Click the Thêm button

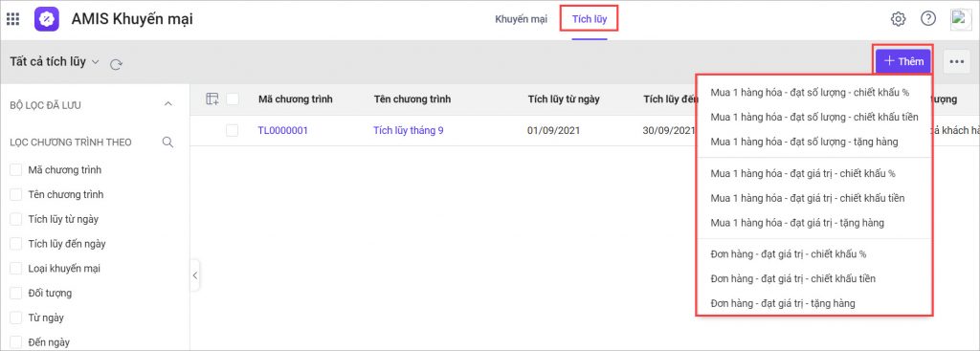pyautogui.click(x=903, y=61)
